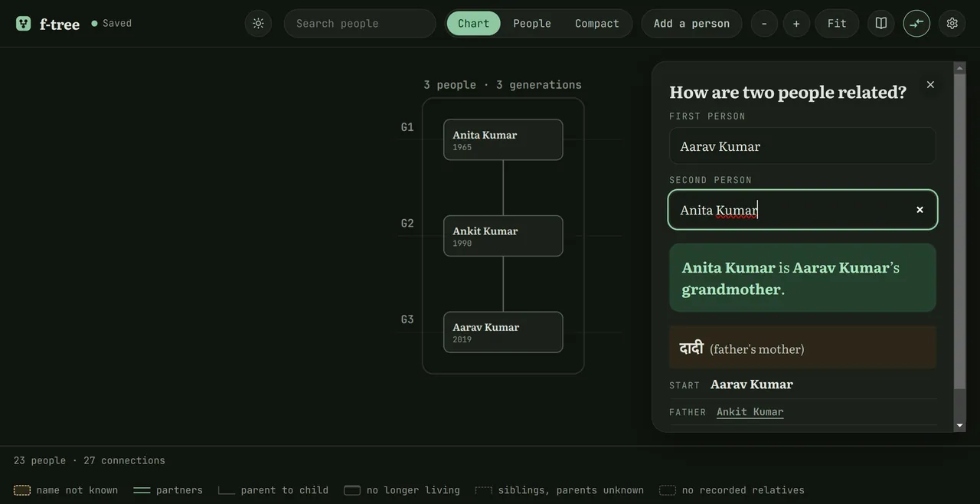The image size is (980, 504).
Task: Clear the second person field
Action: click(920, 210)
